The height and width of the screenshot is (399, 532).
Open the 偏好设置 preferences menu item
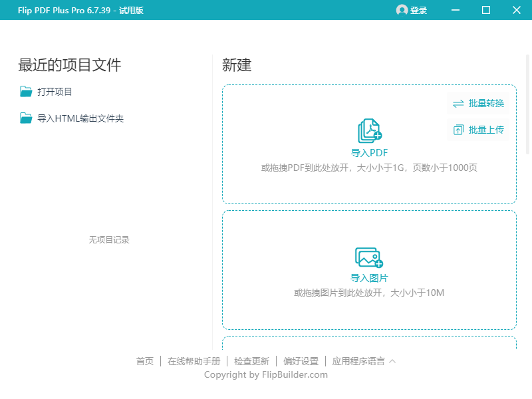point(303,360)
